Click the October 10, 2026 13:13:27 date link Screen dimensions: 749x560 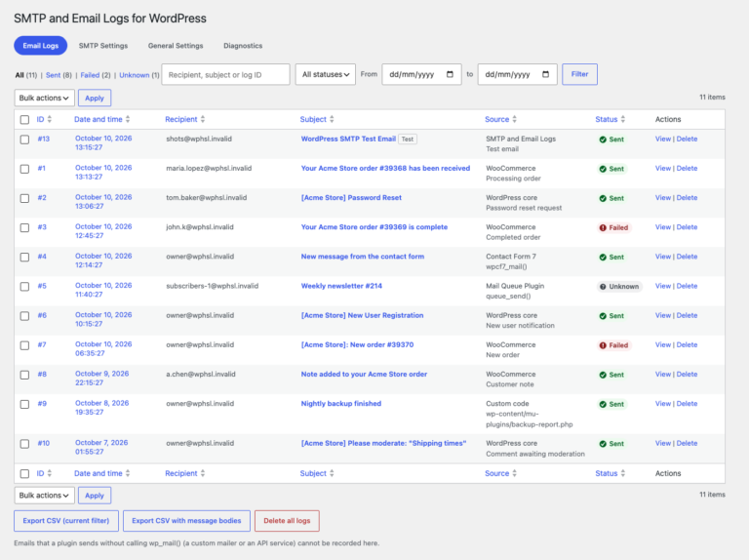coord(103,172)
